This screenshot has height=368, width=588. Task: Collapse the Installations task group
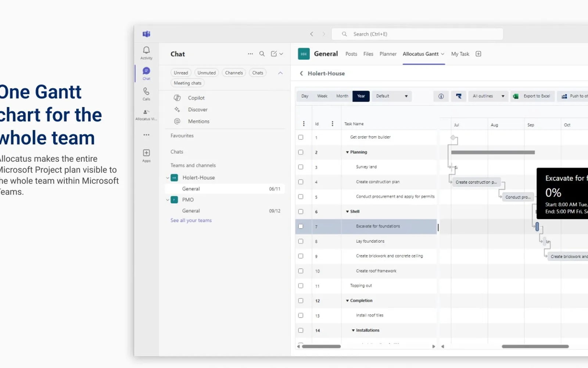pos(353,330)
